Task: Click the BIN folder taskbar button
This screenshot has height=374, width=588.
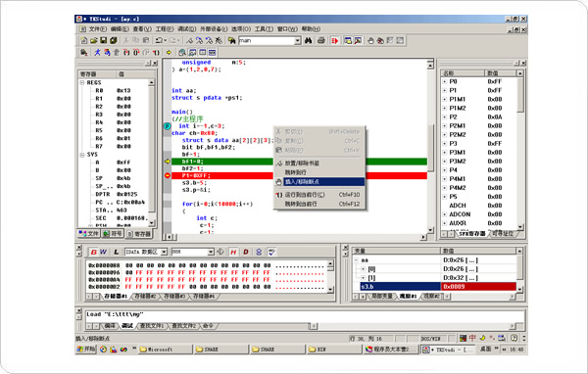Action: click(334, 350)
